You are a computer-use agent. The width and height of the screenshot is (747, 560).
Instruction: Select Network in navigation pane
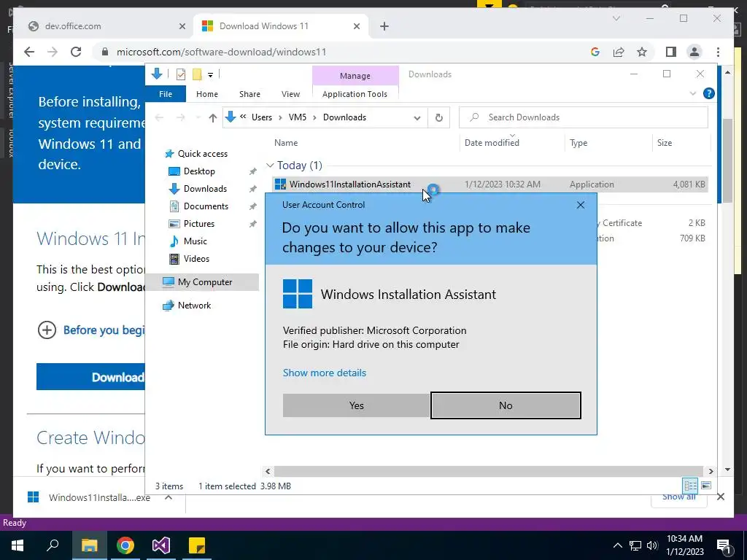click(x=194, y=306)
